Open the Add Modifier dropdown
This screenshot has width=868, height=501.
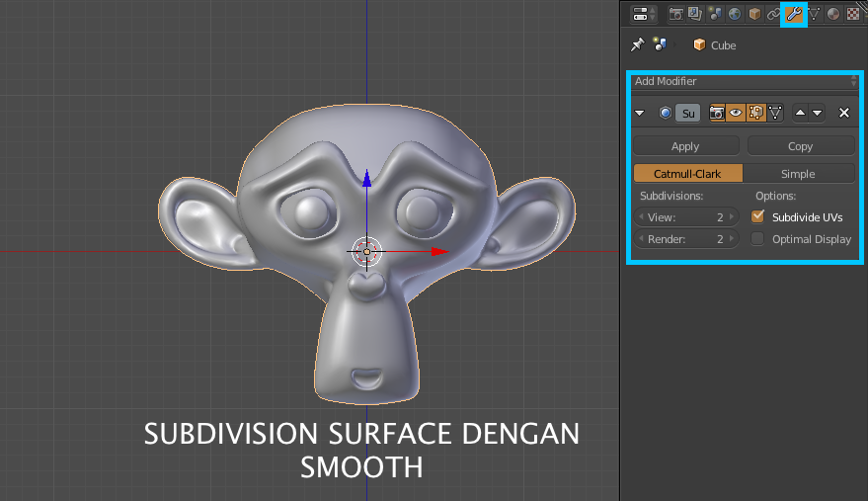point(745,81)
